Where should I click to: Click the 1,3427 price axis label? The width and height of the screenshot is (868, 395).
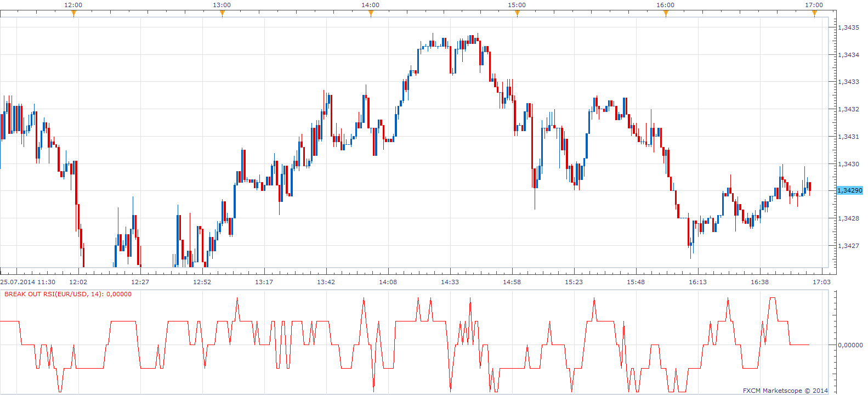coord(848,246)
